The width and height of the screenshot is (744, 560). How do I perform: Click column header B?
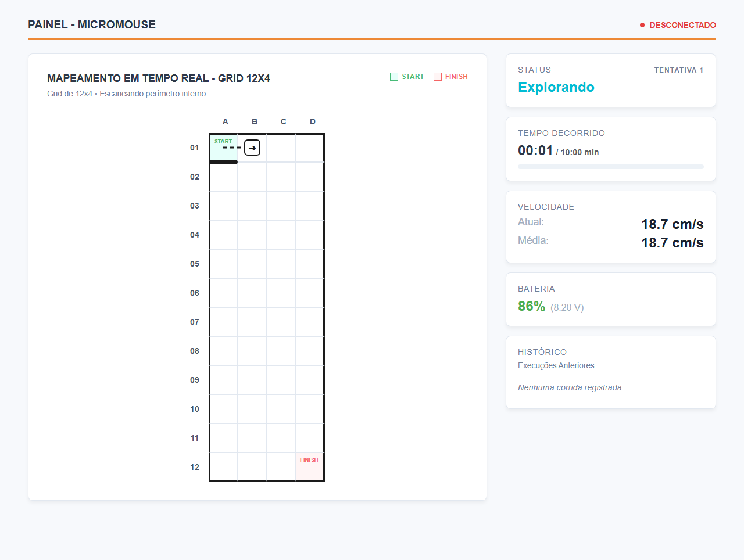[x=255, y=121]
